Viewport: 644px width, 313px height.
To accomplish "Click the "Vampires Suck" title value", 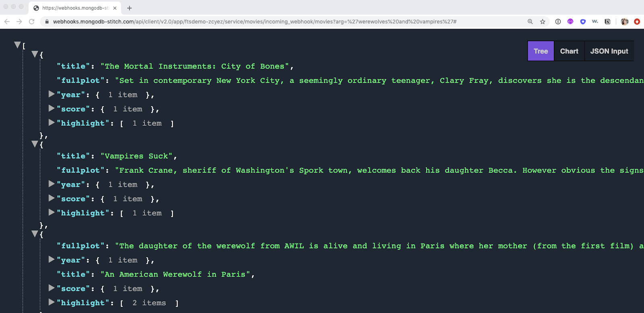I will tap(136, 156).
